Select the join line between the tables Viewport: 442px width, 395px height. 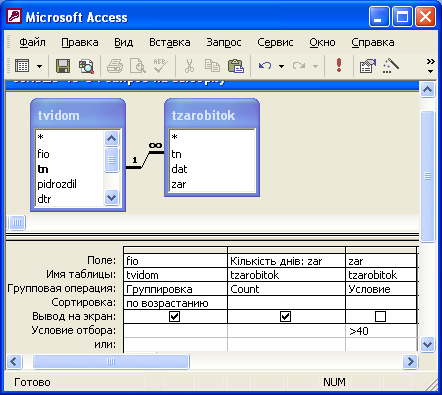tap(145, 161)
